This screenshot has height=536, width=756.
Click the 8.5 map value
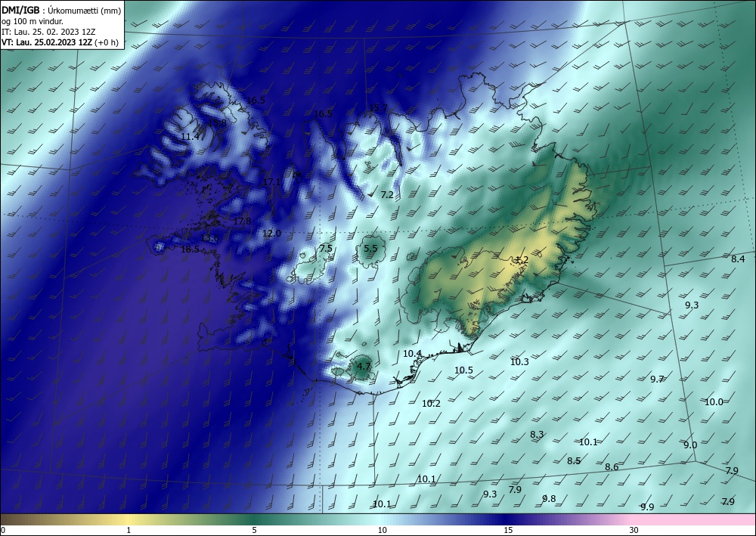[x=574, y=461]
